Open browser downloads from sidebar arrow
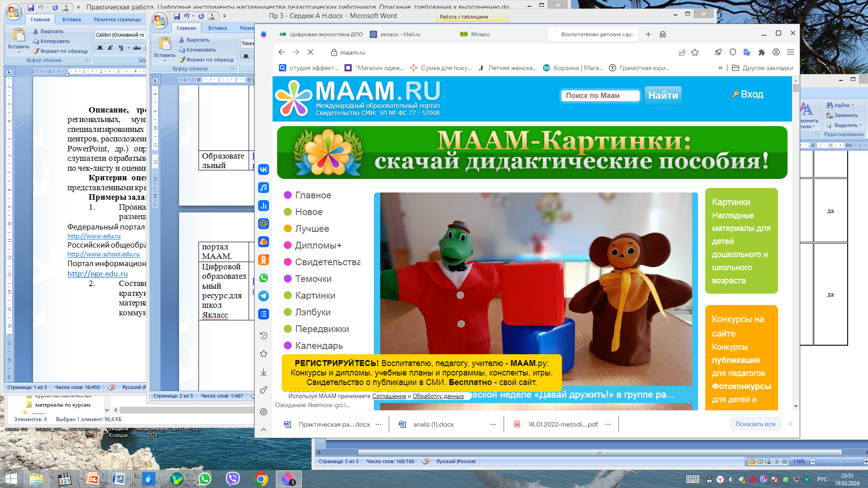This screenshot has width=868, height=488. [x=264, y=372]
